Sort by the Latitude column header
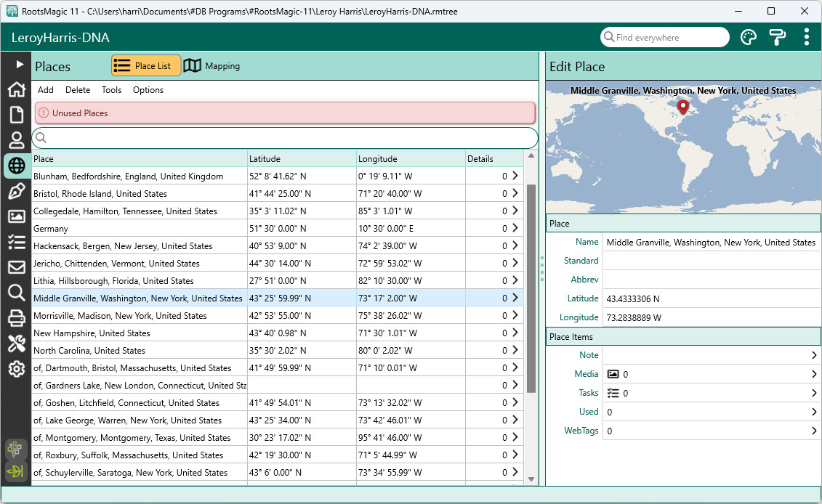 [302, 159]
